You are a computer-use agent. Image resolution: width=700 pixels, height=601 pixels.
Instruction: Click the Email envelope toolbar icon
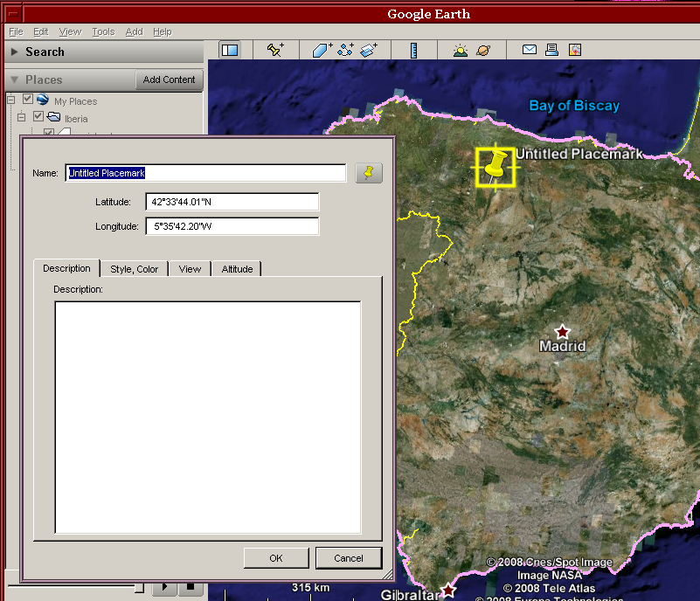(530, 50)
